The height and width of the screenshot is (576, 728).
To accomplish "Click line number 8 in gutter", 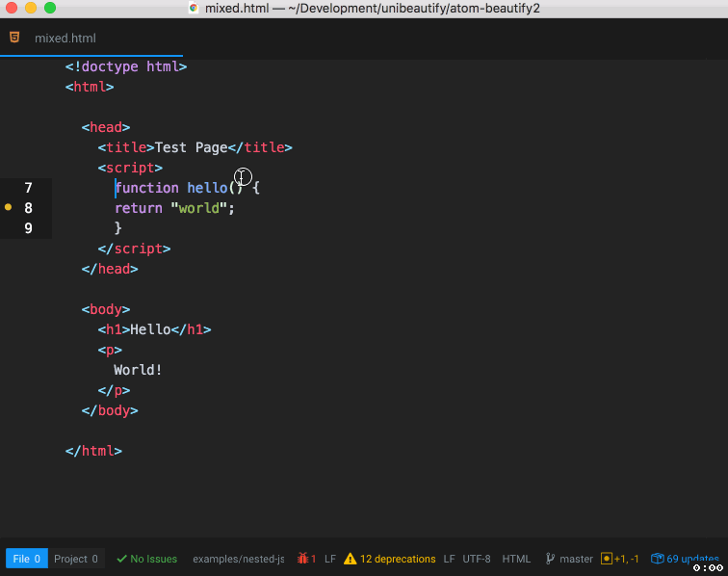I will coord(28,208).
